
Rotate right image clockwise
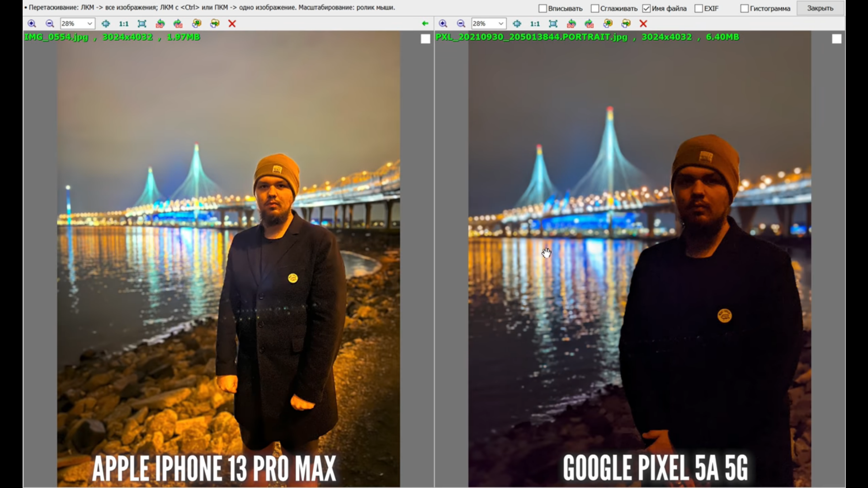click(x=590, y=23)
